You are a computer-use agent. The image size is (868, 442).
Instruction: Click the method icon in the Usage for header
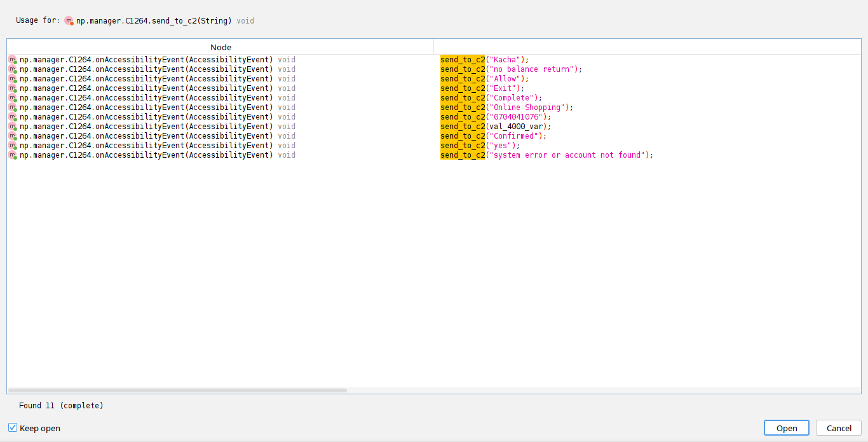(x=69, y=21)
